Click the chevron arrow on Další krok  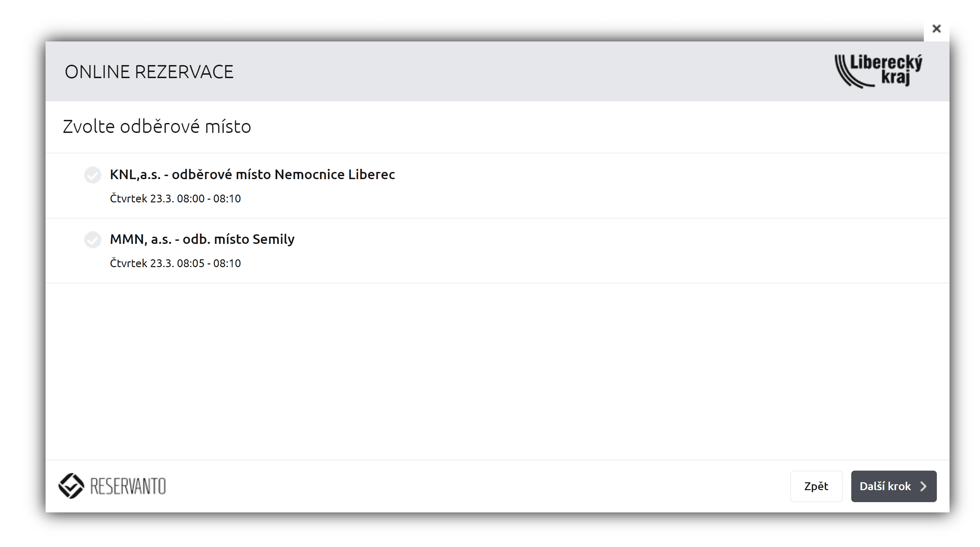(x=923, y=486)
